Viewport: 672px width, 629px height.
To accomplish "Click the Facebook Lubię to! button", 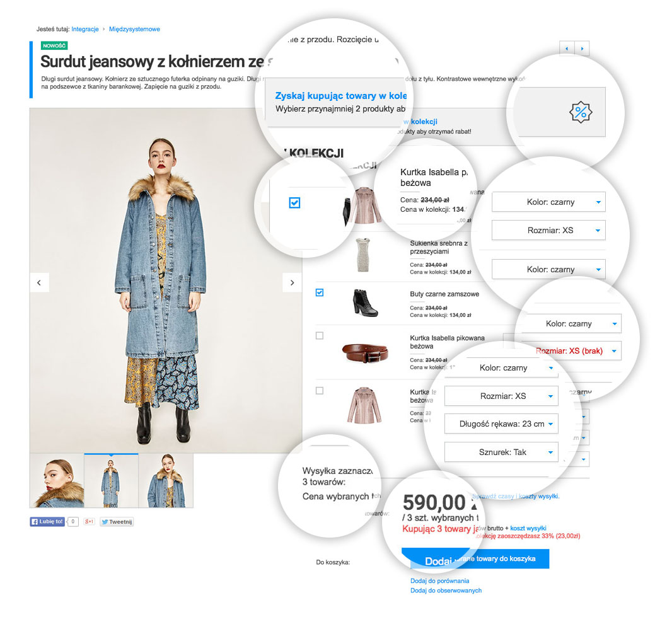I will pyautogui.click(x=47, y=521).
